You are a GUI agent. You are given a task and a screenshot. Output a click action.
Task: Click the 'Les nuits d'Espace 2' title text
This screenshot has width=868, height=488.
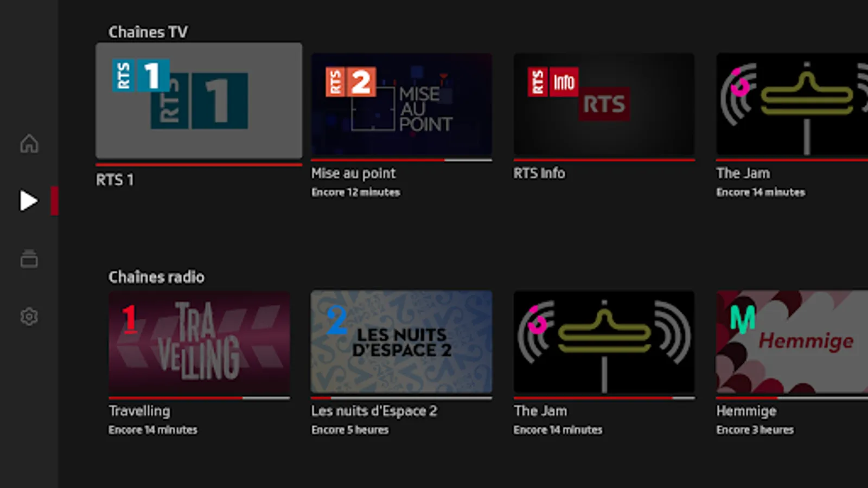pyautogui.click(x=374, y=411)
